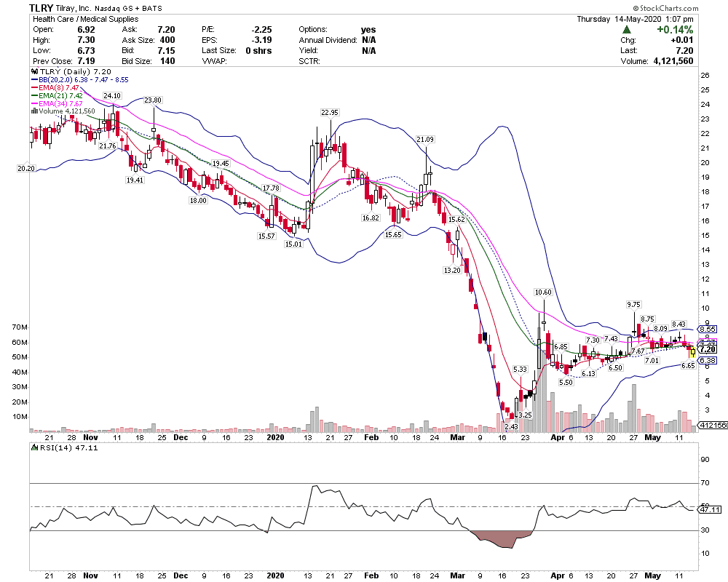
Task: Click the 16.82 price label
Action: point(371,218)
